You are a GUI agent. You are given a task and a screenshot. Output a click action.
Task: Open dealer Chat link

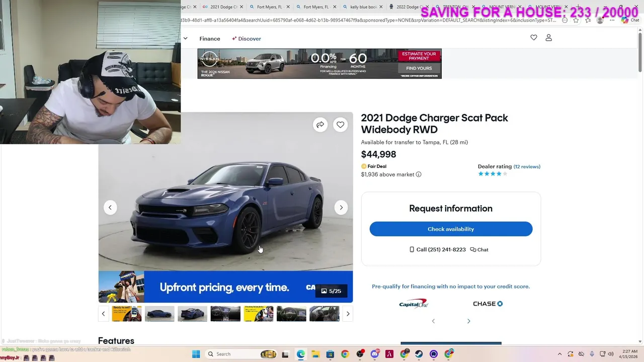[479, 249]
